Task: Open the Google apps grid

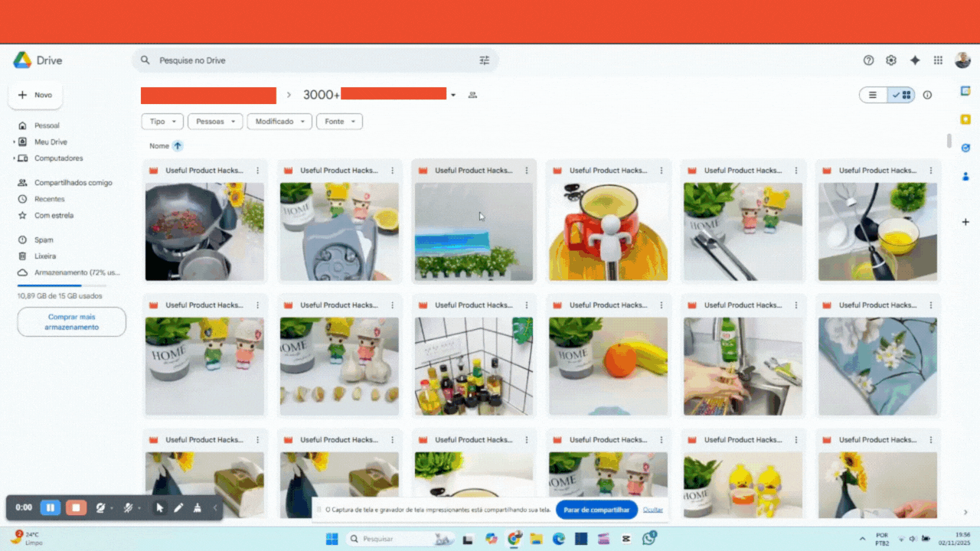Action: point(938,60)
